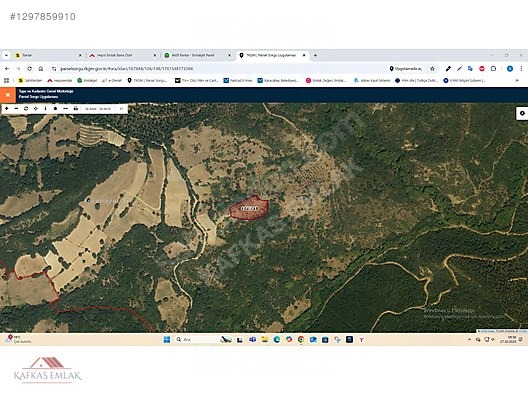This screenshot has height=396, width=528.
Task: Click the color picker extension icon
Action: tap(459, 69)
